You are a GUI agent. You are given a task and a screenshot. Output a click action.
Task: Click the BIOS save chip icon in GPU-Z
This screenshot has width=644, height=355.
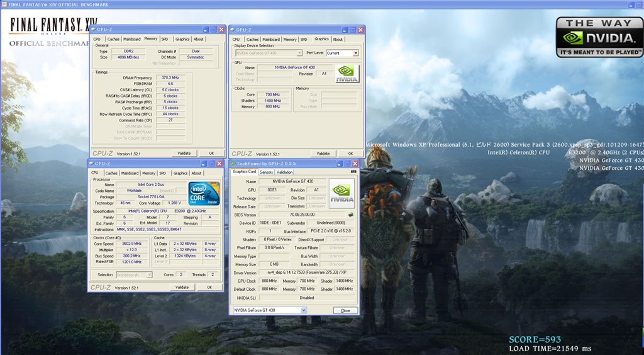pos(351,215)
